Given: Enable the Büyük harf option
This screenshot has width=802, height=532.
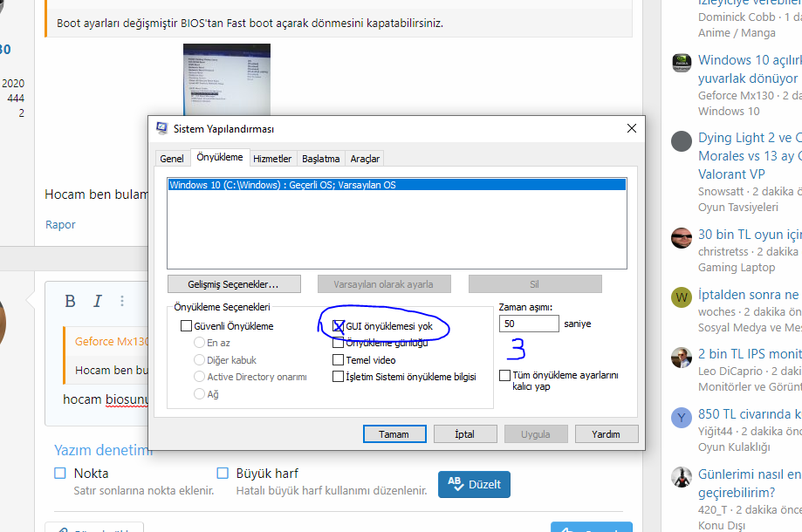Looking at the screenshot, I should pyautogui.click(x=223, y=474).
